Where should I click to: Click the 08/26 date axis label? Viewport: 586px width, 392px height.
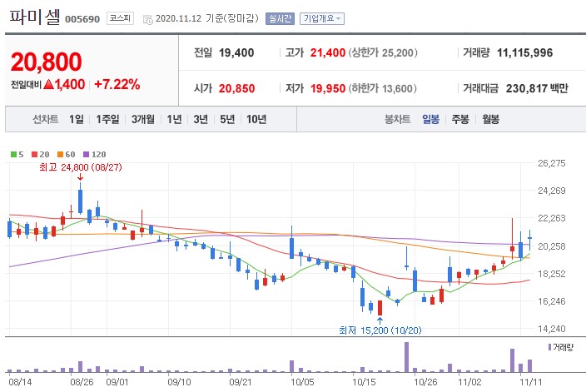click(82, 382)
